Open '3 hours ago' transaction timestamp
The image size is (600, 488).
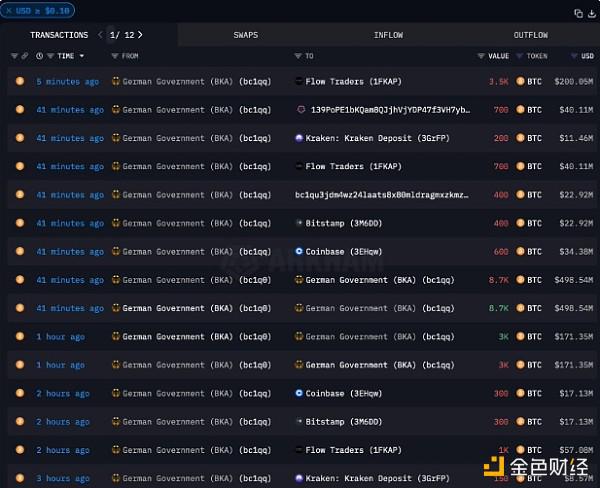point(63,478)
